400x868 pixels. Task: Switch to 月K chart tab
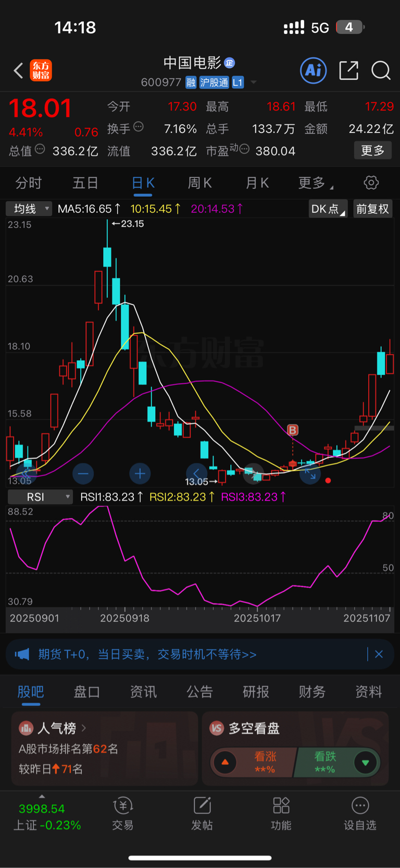257,183
